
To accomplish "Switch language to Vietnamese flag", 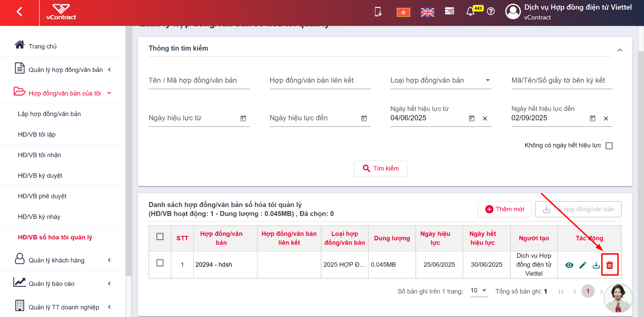I will pyautogui.click(x=403, y=12).
